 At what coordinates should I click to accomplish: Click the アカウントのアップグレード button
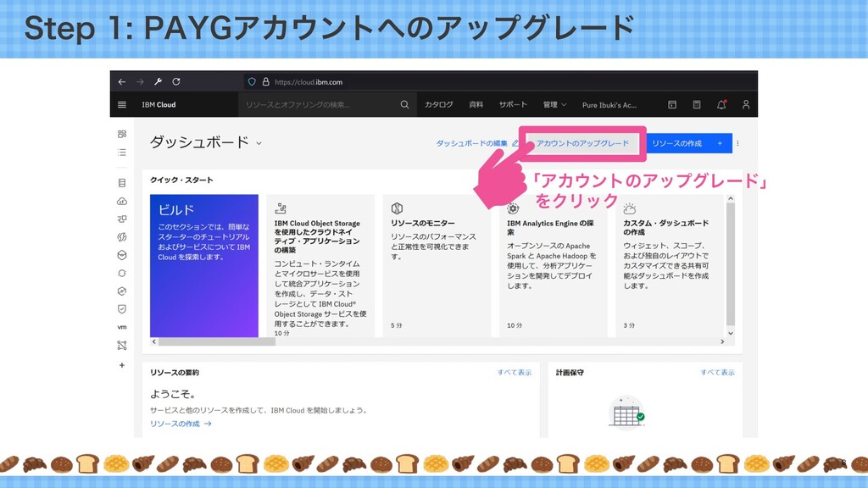pos(582,143)
